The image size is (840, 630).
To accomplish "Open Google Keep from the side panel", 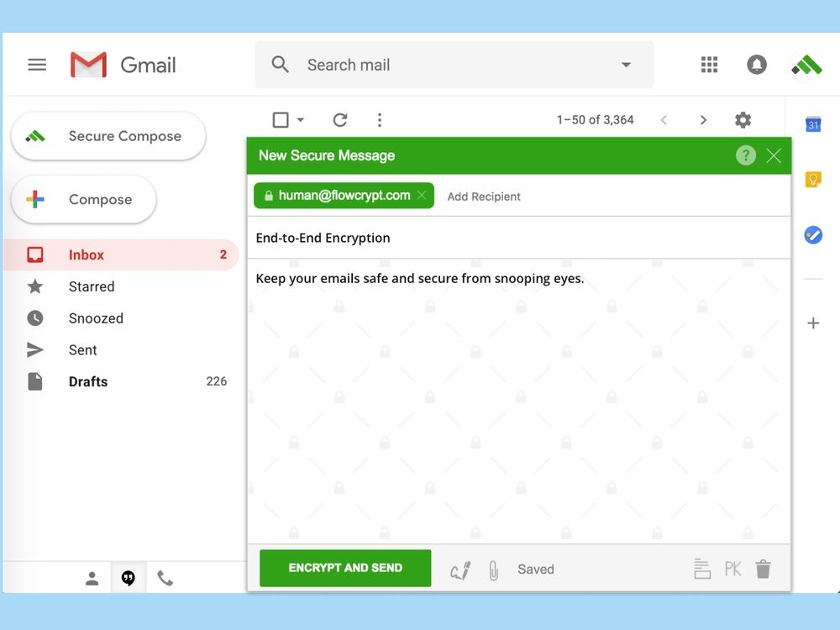I will coord(812,179).
